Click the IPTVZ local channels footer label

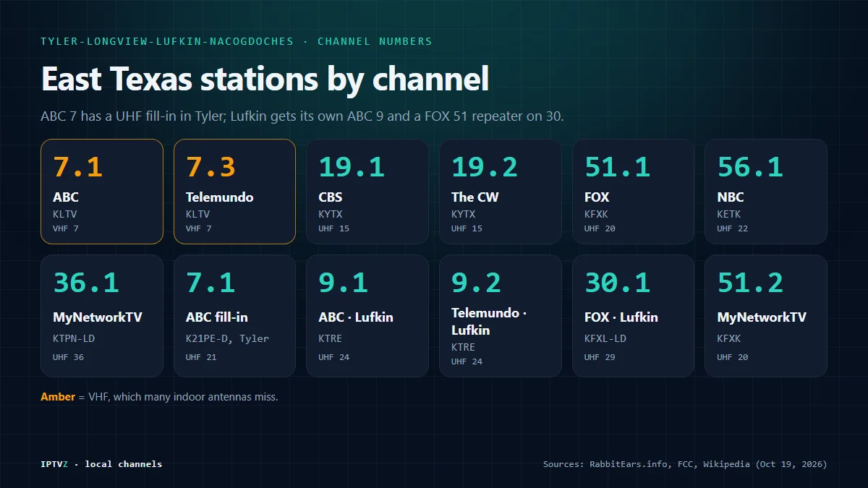pyautogui.click(x=101, y=464)
